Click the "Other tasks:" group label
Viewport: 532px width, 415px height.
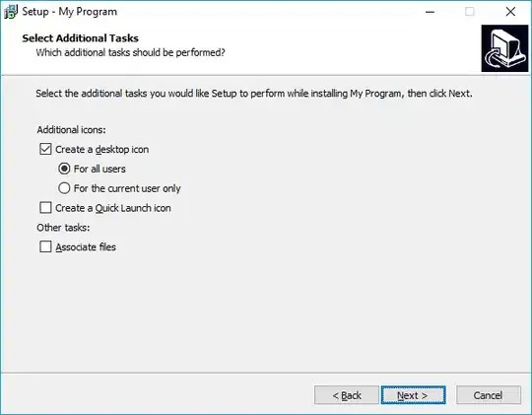pos(63,227)
